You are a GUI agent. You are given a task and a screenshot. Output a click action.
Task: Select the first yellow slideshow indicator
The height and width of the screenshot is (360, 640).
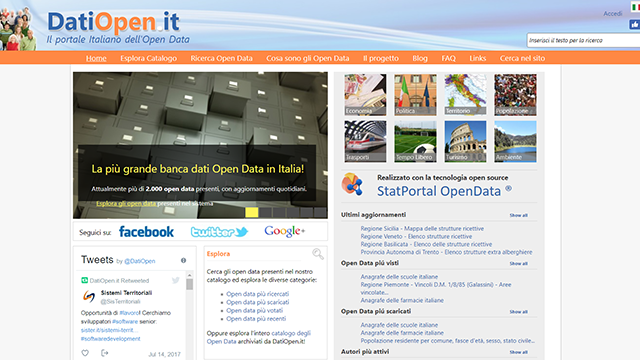pos(252,212)
